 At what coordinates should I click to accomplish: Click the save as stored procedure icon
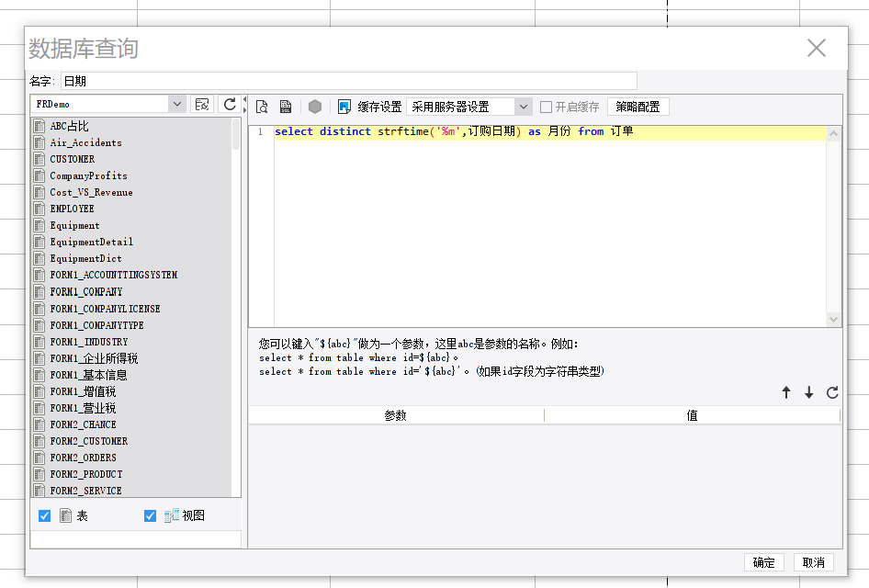286,107
